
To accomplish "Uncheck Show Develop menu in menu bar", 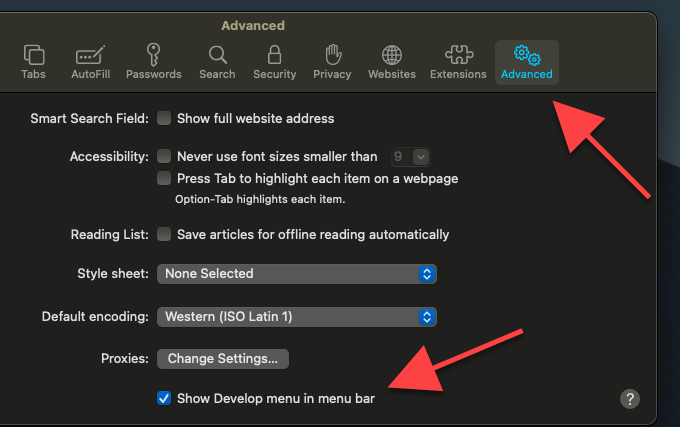I will pos(164,398).
